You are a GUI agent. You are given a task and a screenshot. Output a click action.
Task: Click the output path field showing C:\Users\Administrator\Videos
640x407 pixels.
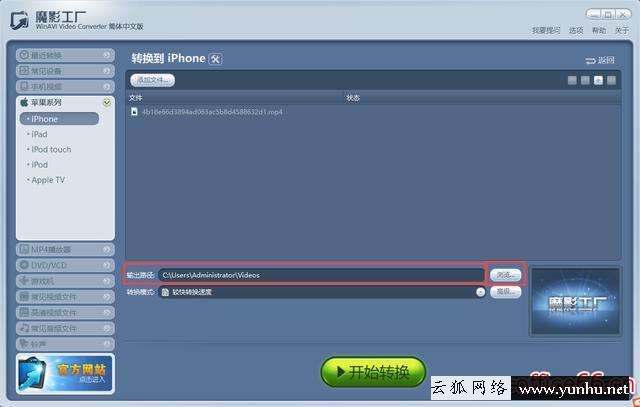coord(321,275)
